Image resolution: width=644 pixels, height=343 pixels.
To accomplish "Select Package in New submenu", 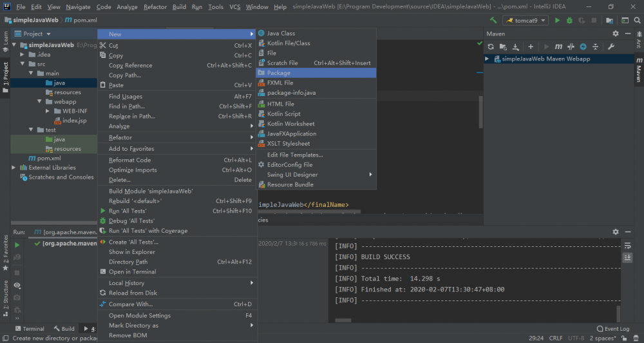I will [x=316, y=73].
